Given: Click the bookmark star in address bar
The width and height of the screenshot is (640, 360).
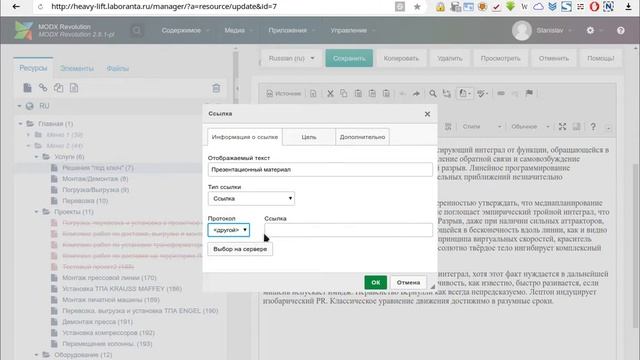Looking at the screenshot, I should coord(417,7).
